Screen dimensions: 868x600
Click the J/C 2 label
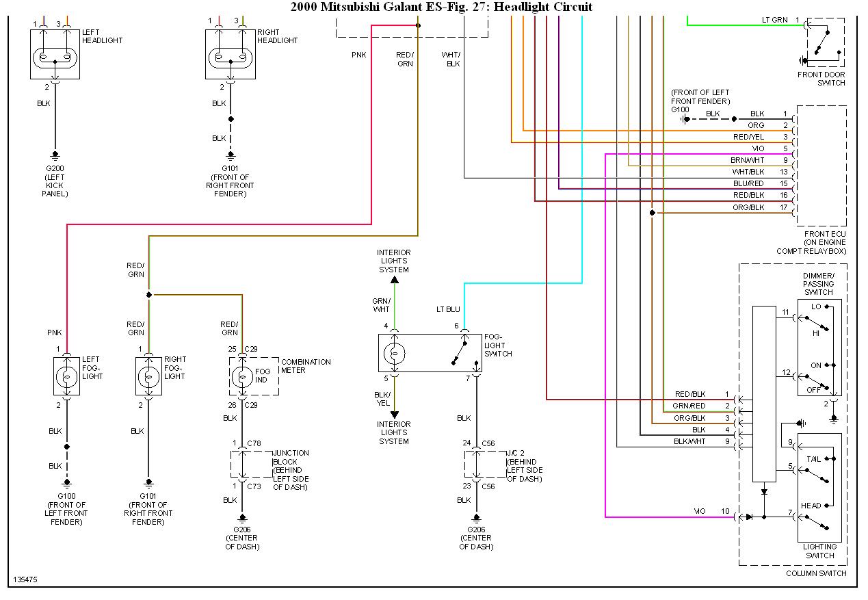pos(516,453)
